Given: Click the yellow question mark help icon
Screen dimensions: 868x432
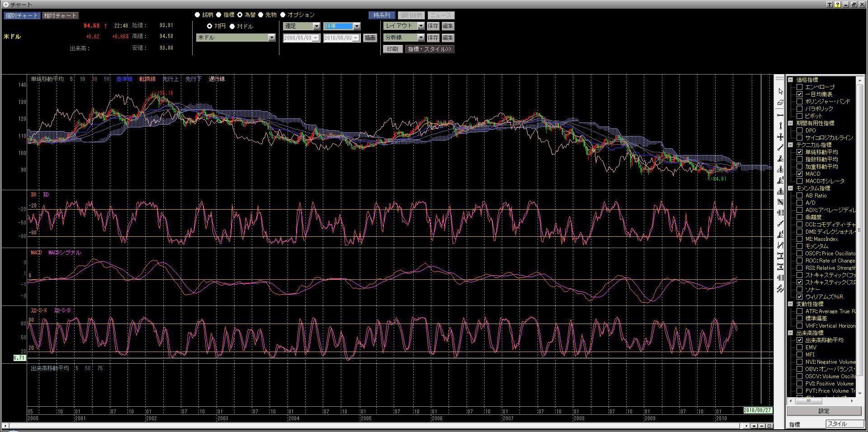Looking at the screenshot, I should tap(838, 5).
